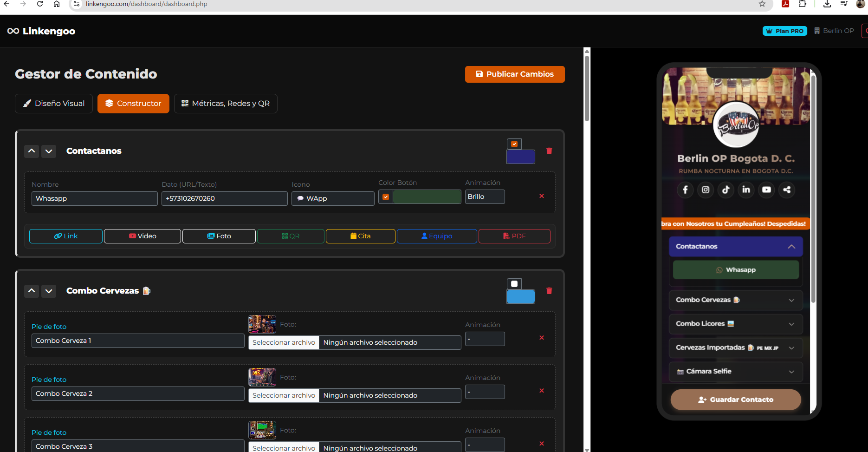Screen dimensions: 868x452
Task: Click the TikTok icon in phone preview
Action: click(x=726, y=190)
